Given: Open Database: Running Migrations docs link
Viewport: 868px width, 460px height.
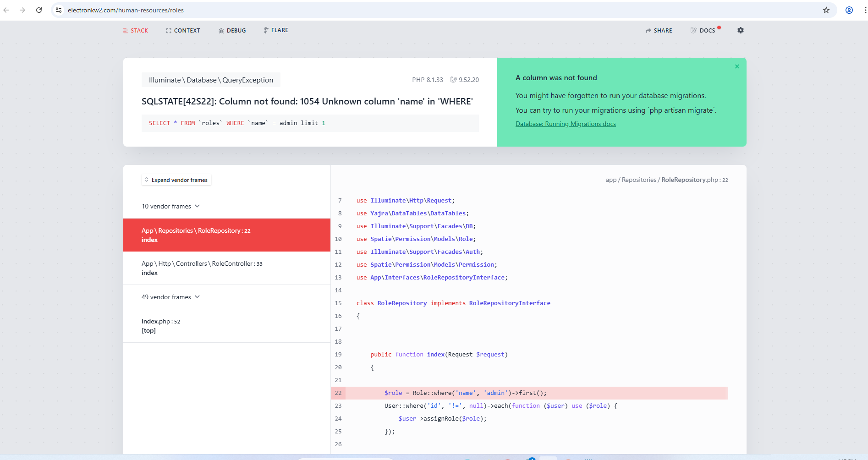Looking at the screenshot, I should coord(566,124).
